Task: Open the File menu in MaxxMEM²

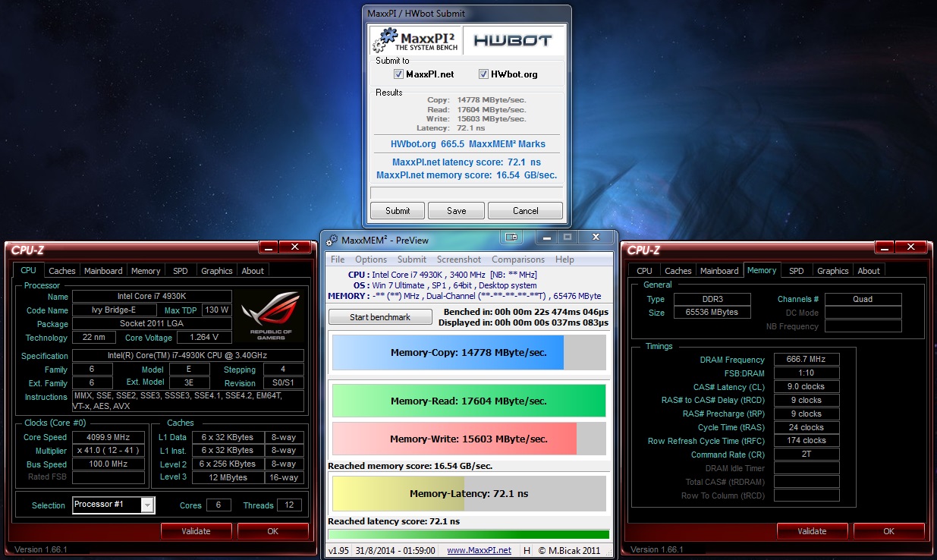Action: pos(338,260)
